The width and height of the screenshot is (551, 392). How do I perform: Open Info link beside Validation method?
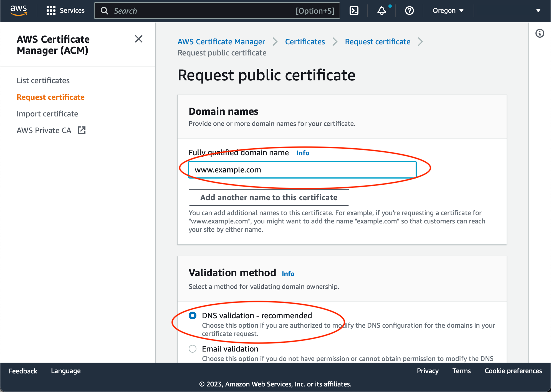pos(288,274)
